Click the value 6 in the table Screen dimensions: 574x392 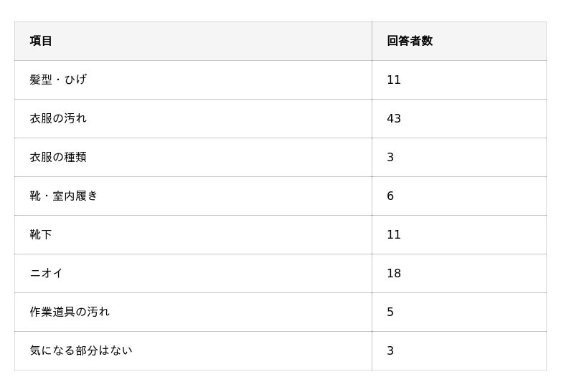(390, 196)
